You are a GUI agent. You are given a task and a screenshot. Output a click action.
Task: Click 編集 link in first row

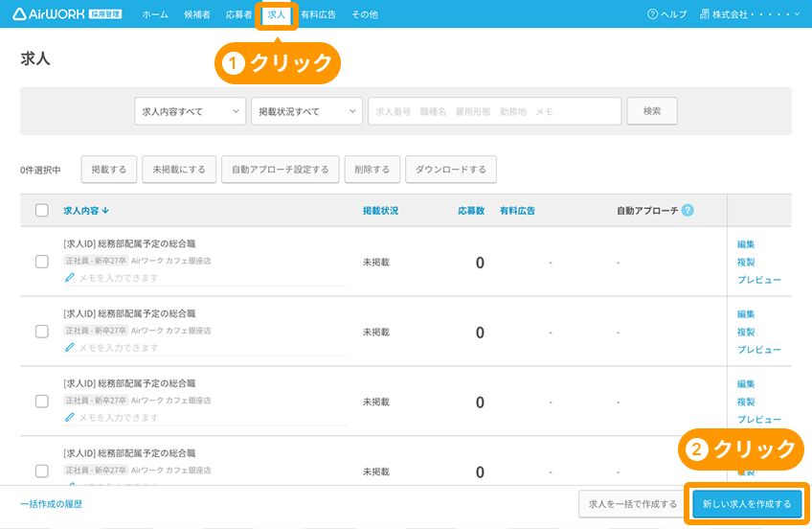pyautogui.click(x=746, y=244)
